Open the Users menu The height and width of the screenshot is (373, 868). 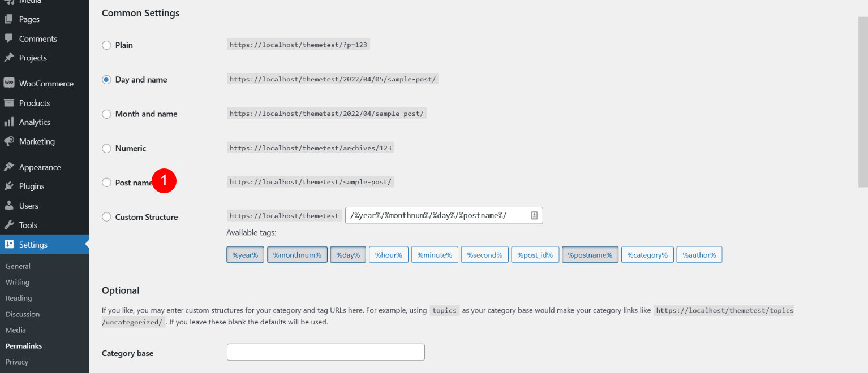coord(28,206)
